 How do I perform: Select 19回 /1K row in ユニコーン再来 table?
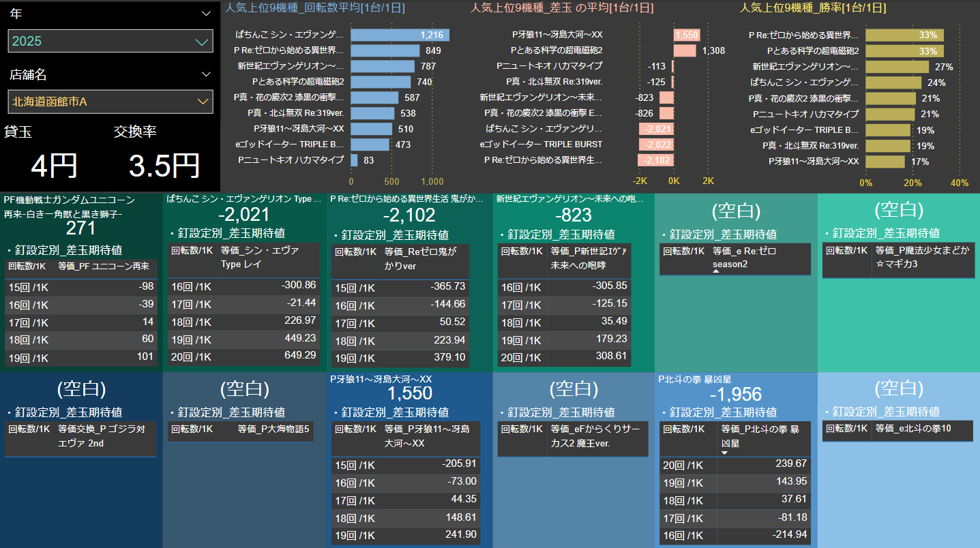pyautogui.click(x=82, y=358)
